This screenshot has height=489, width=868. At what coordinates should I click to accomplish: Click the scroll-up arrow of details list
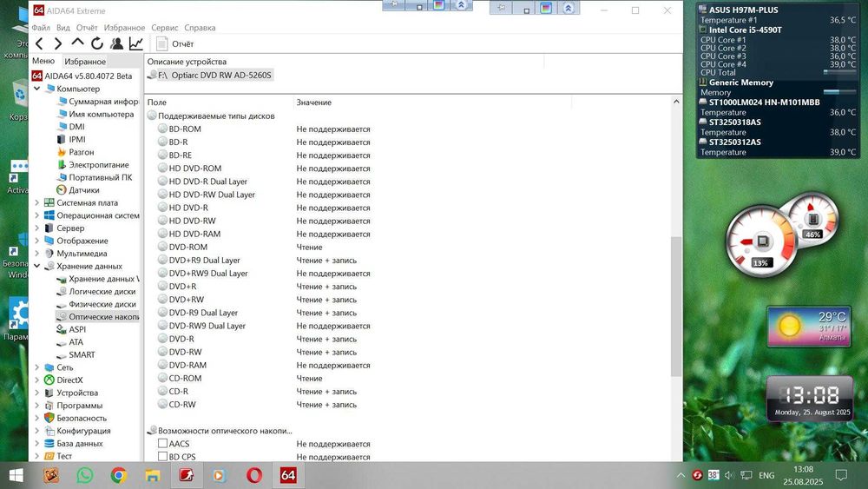[x=676, y=102]
